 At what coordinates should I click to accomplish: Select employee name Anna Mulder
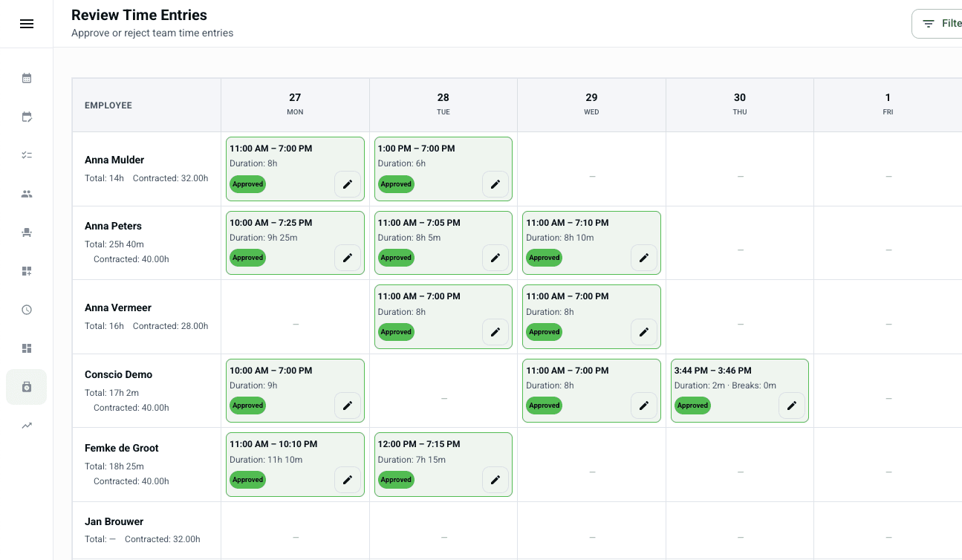pos(114,160)
